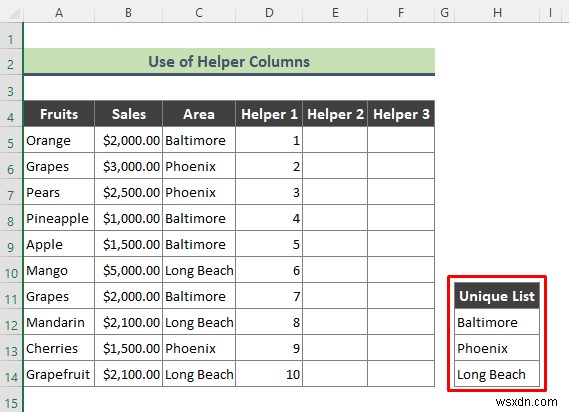
Task: Select the 'Orange' cell
Action: coord(59,140)
